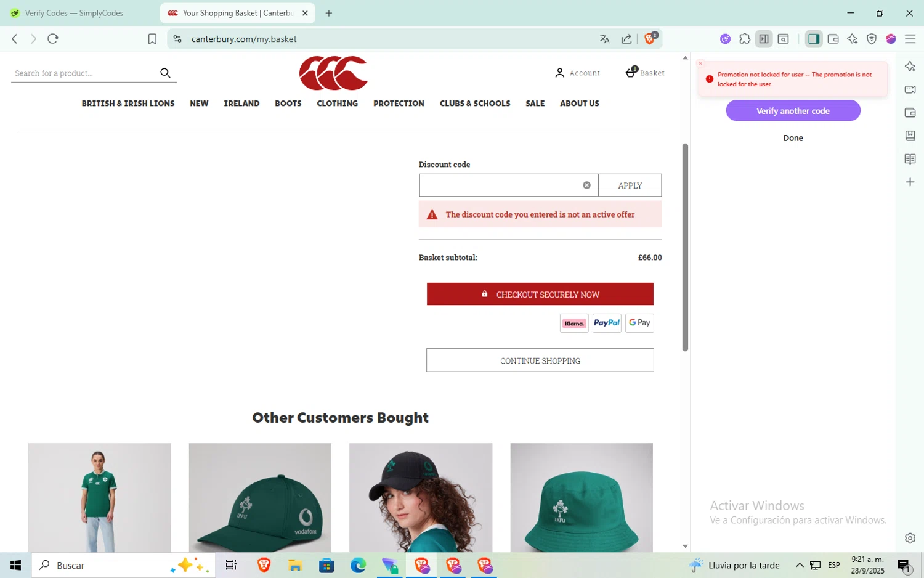The height and width of the screenshot is (578, 924).
Task: Open the NEW menu item
Action: click(x=199, y=104)
